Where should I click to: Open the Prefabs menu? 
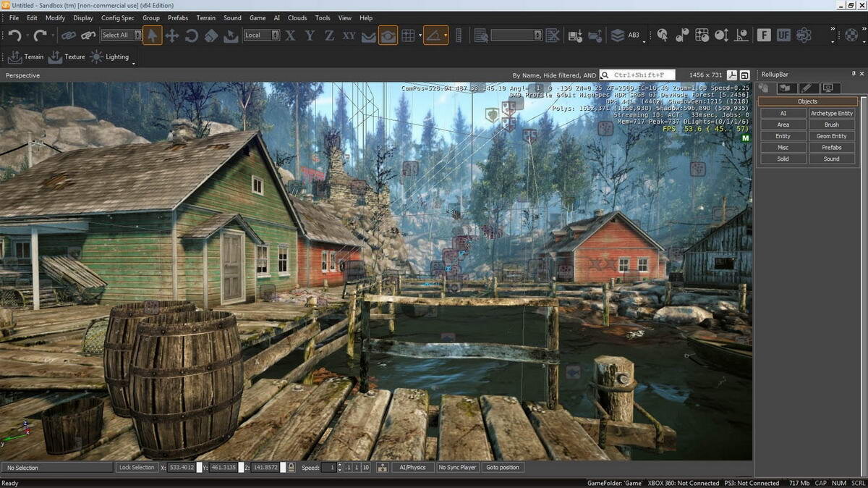tap(178, 17)
